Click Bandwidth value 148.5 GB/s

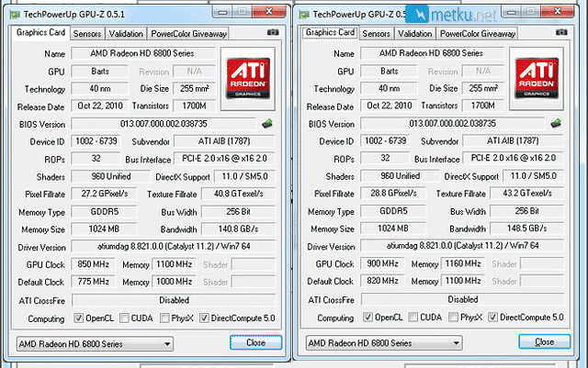[x=526, y=228]
